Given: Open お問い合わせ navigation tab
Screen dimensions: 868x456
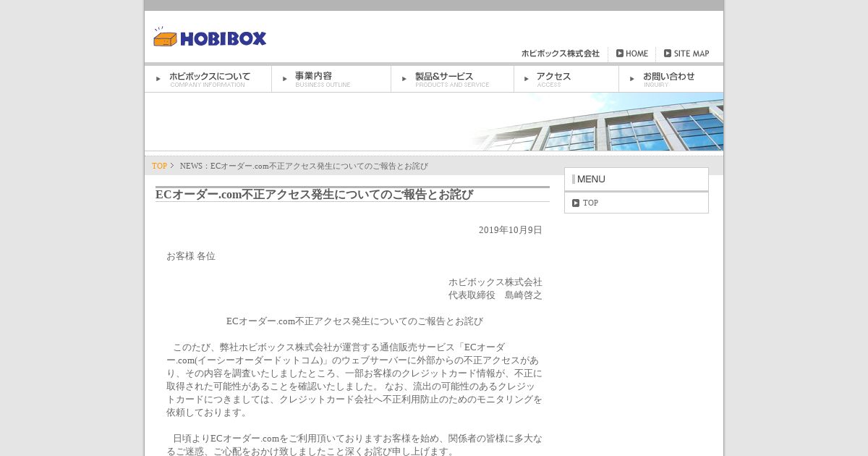Looking at the screenshot, I should [x=671, y=79].
